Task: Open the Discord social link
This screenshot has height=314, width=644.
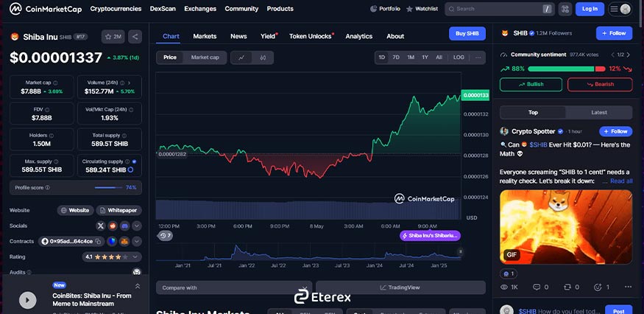Action: pos(125,226)
